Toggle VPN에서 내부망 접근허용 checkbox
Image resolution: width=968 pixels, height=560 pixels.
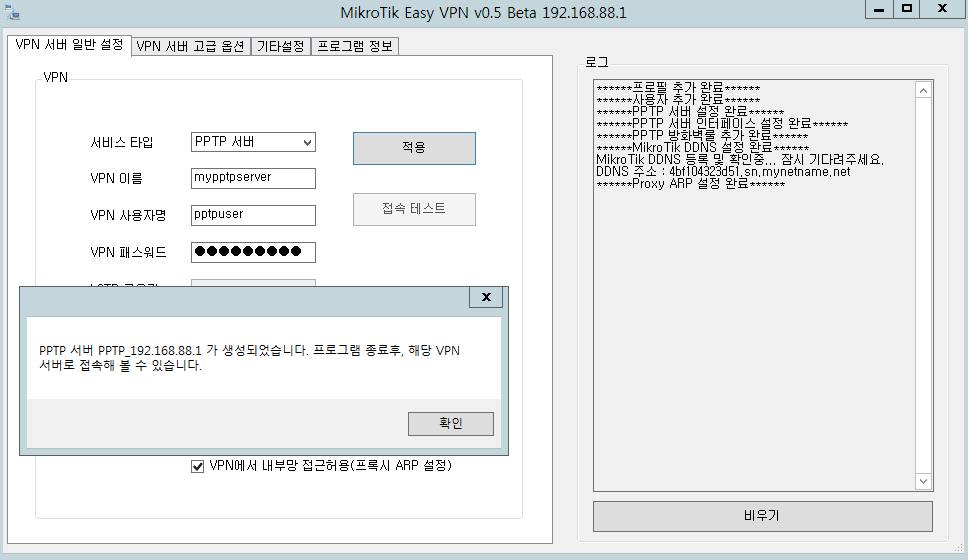[x=198, y=466]
